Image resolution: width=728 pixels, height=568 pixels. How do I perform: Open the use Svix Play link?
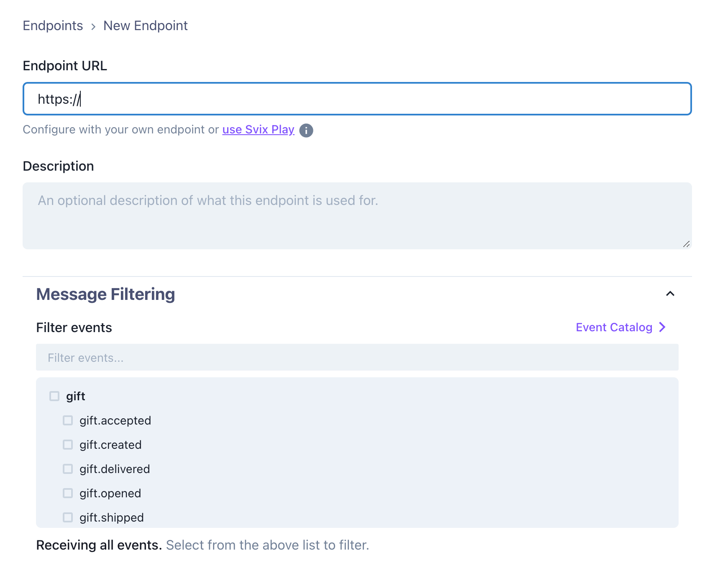coord(258,130)
